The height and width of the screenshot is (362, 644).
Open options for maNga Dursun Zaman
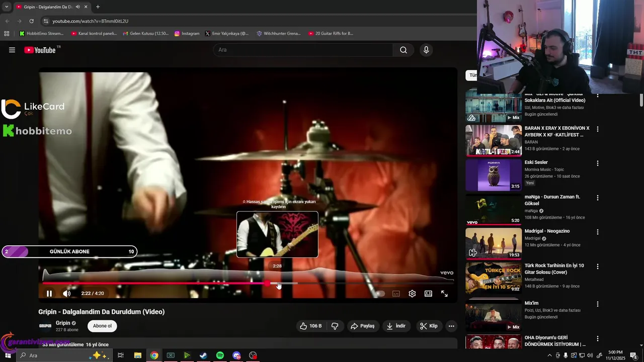coord(598,198)
